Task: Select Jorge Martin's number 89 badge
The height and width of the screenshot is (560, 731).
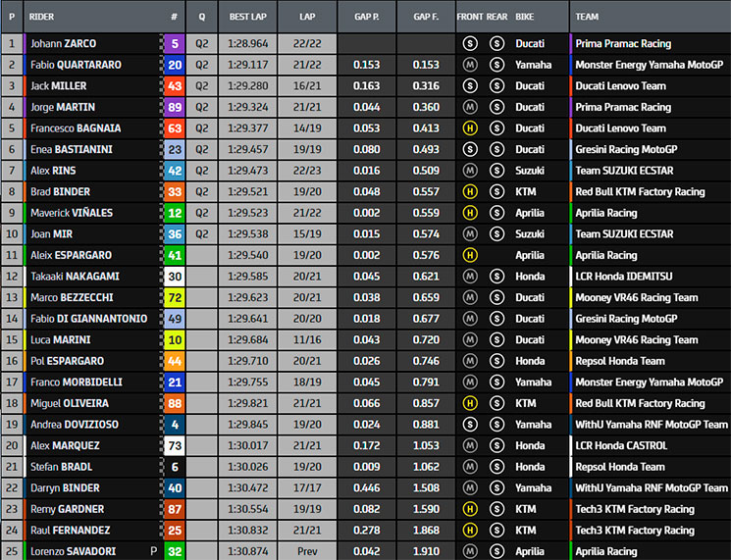Action: (x=174, y=107)
